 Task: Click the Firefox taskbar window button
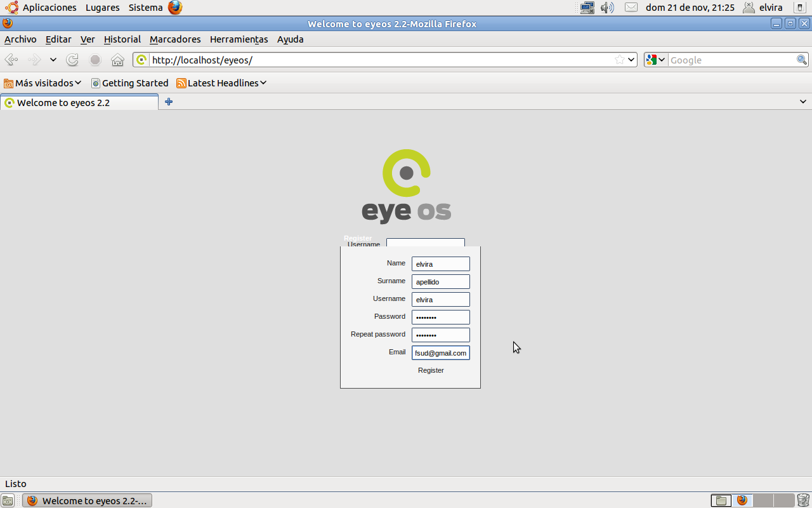pyautogui.click(x=87, y=500)
